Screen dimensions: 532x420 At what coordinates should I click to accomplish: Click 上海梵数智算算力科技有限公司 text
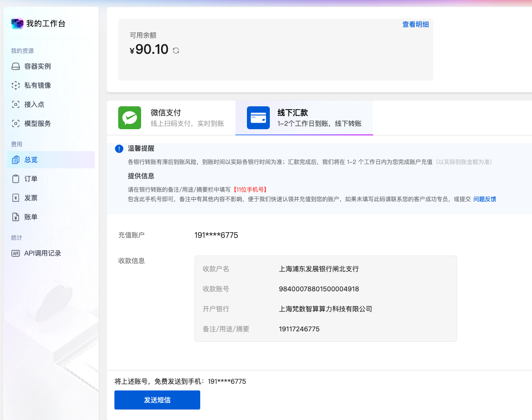point(325,309)
